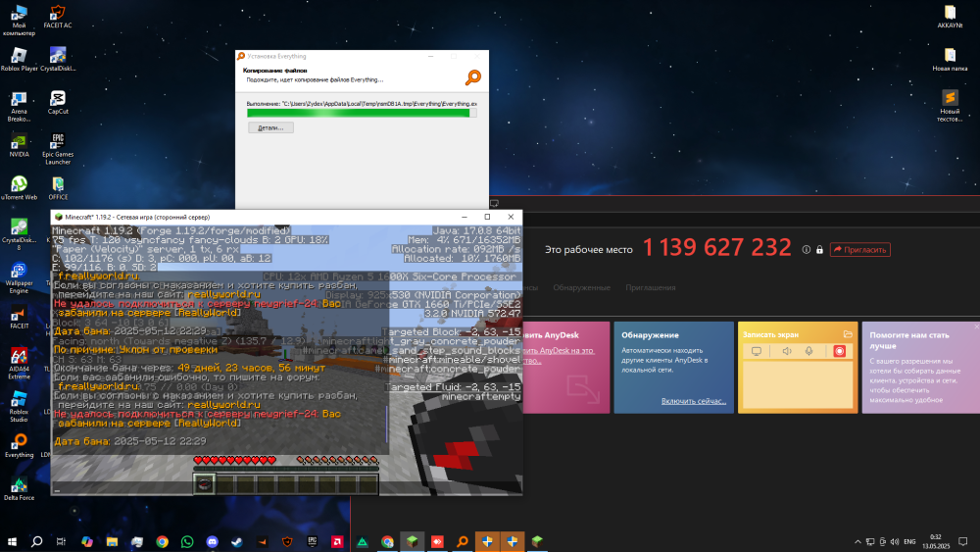Click the AnyDesk address 1 139 627 232
This screenshot has height=552, width=980.
pos(717,247)
